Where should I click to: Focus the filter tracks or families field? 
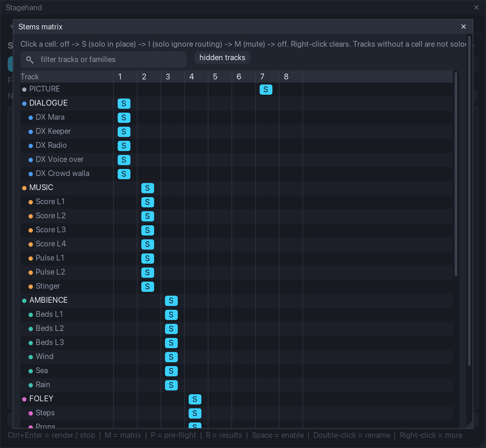pyautogui.click(x=104, y=60)
